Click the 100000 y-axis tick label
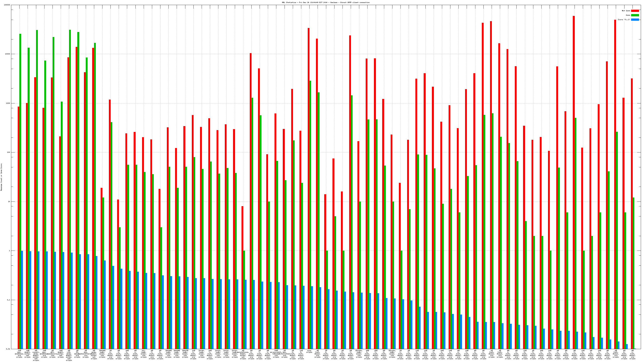644x362 pixels. (7, 5)
